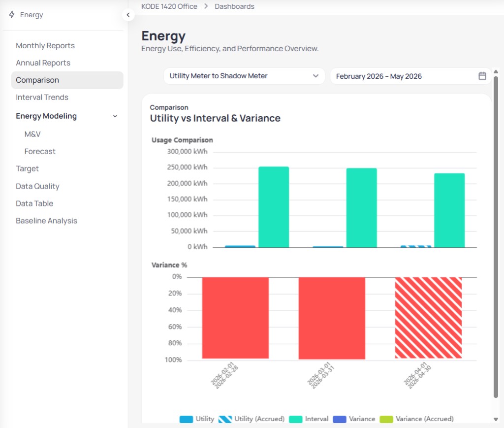Click the Energy lightning bolt icon
Screen dimensions: 504x428
[12, 14]
